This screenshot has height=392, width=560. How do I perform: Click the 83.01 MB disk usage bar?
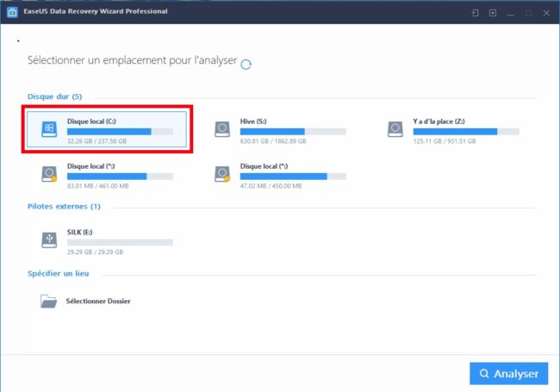(x=120, y=177)
